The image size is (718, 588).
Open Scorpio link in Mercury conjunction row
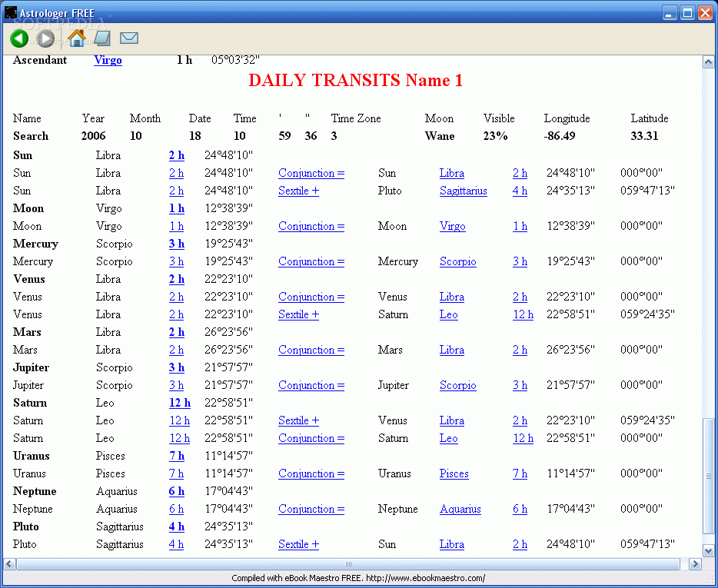tap(458, 261)
